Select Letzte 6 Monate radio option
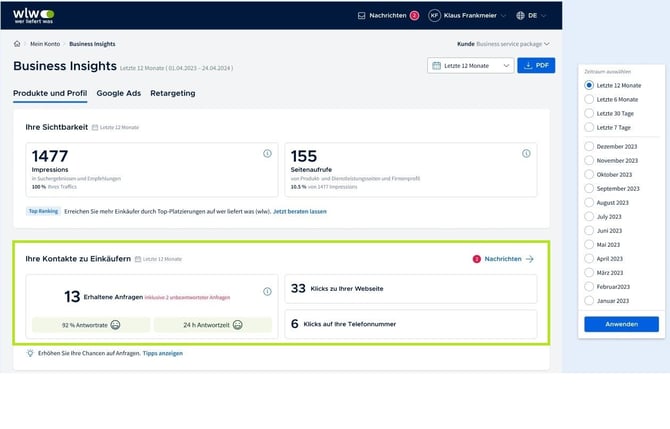Image resolution: width=670 pixels, height=429 pixels. pyautogui.click(x=589, y=100)
